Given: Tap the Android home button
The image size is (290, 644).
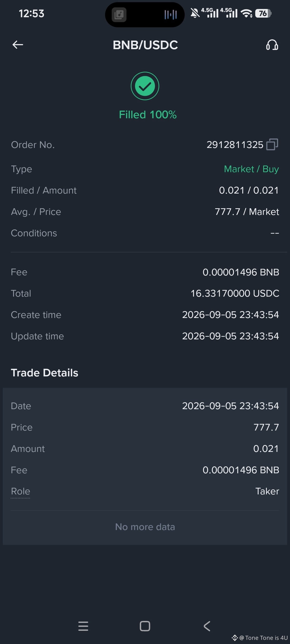Looking at the screenshot, I should pyautogui.click(x=145, y=626).
